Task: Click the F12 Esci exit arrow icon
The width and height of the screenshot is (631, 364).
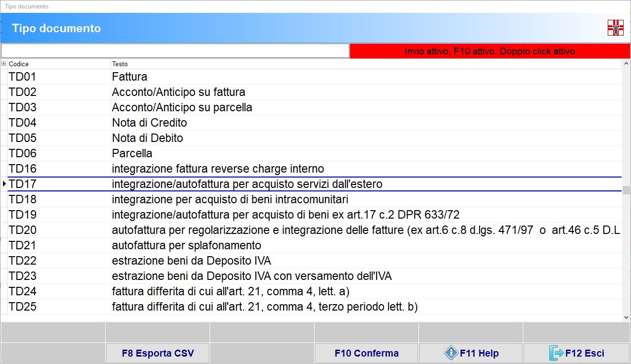Action: 556,353
